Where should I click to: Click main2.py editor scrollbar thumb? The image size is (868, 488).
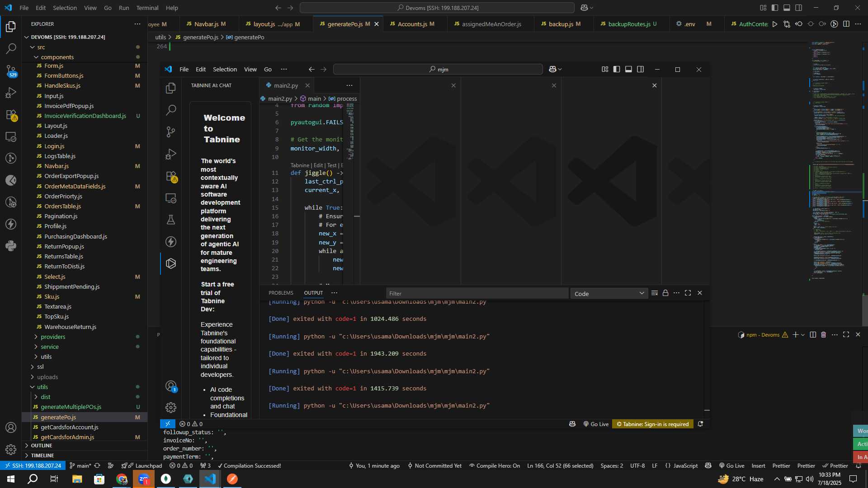coord(357,216)
